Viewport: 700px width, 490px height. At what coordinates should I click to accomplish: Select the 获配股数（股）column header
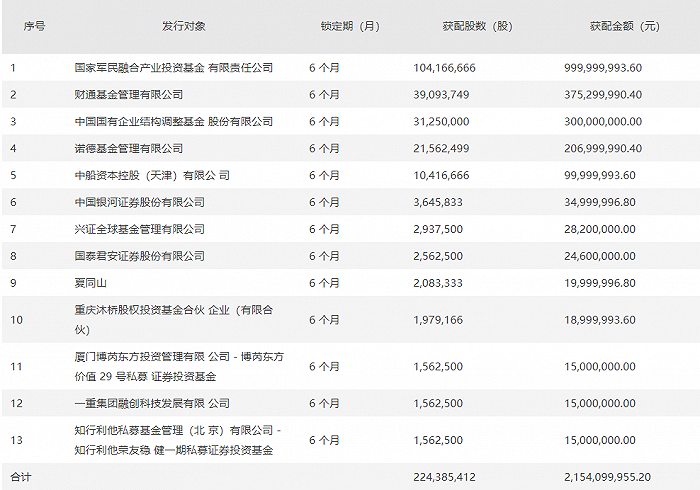(x=478, y=26)
